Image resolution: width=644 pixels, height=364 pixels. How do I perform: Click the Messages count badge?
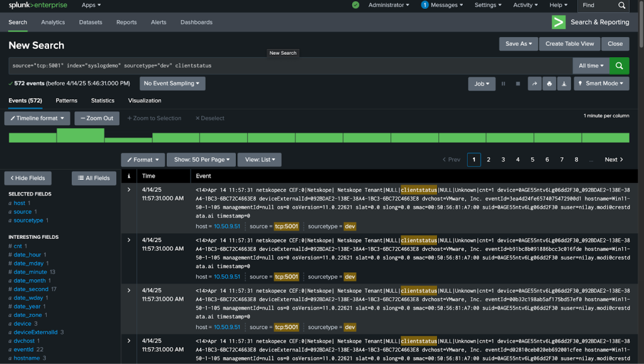click(425, 5)
